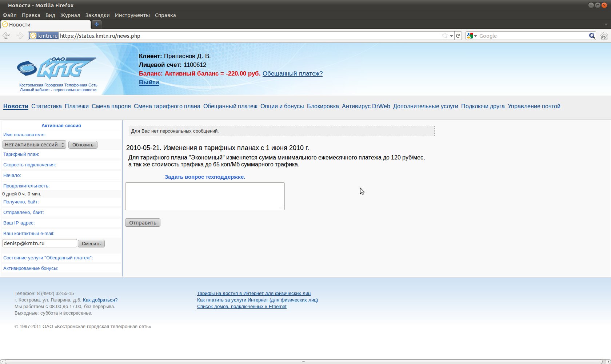The width and height of the screenshot is (611, 364).
Task: Open the Управление почтой link
Action: 534,106
